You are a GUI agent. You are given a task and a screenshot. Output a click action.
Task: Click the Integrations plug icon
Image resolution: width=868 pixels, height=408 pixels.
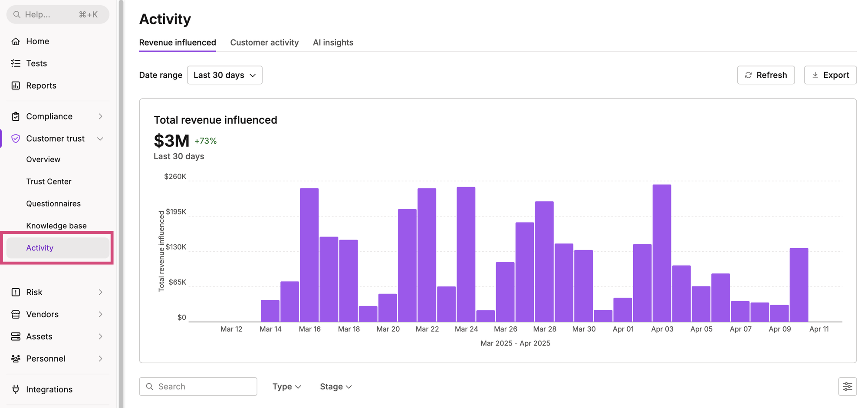coord(16,389)
